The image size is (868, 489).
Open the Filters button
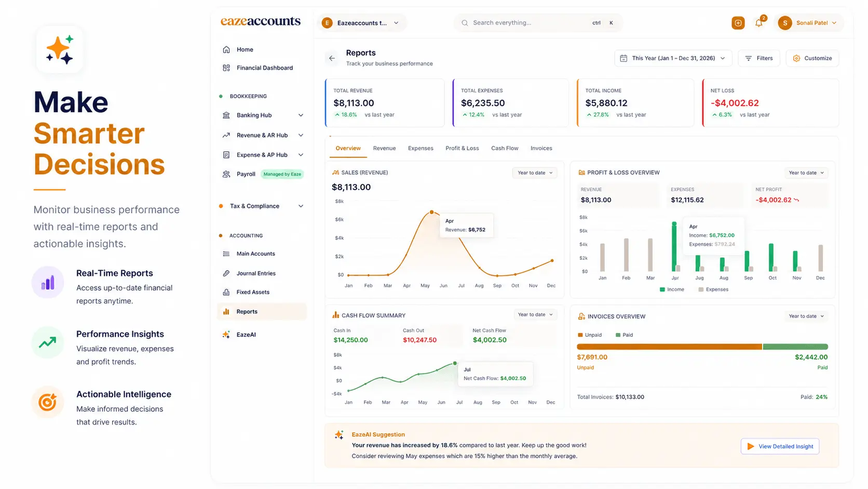(759, 58)
